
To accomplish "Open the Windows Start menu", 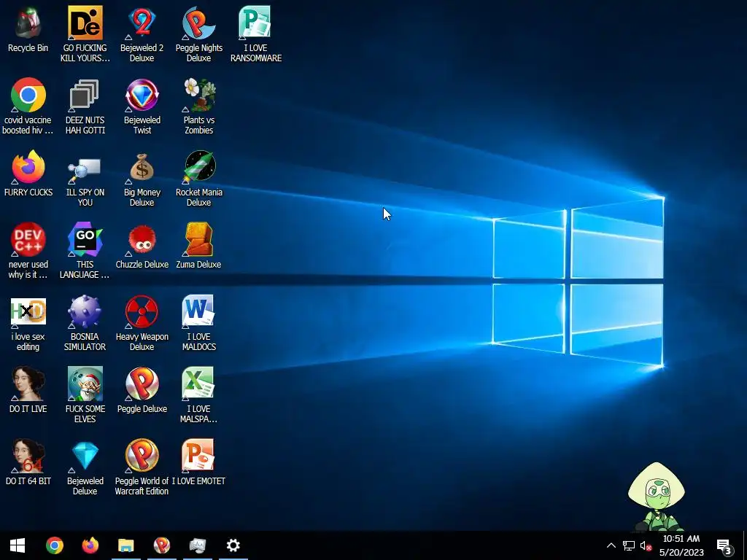I will (18, 545).
